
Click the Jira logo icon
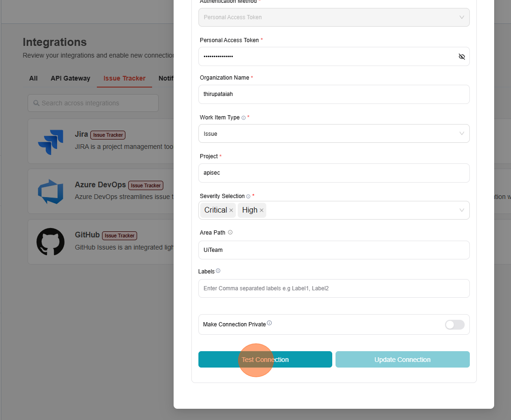(51, 142)
